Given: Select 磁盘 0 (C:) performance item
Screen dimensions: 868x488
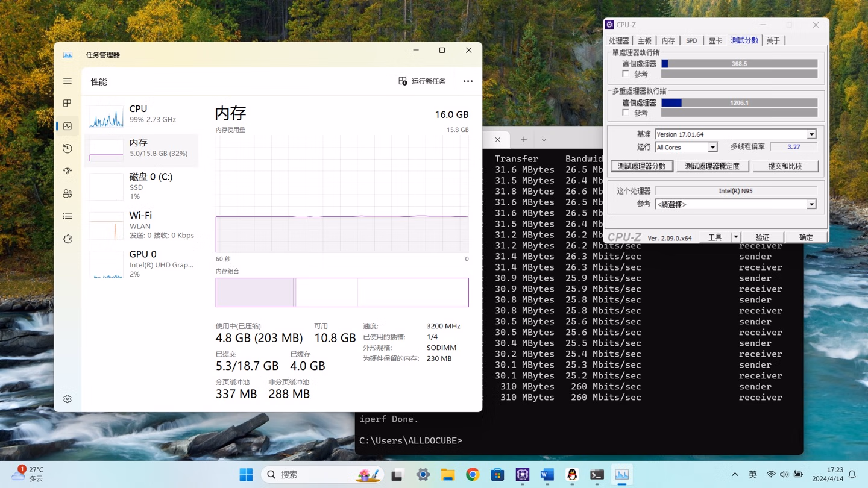Looking at the screenshot, I should 142,186.
